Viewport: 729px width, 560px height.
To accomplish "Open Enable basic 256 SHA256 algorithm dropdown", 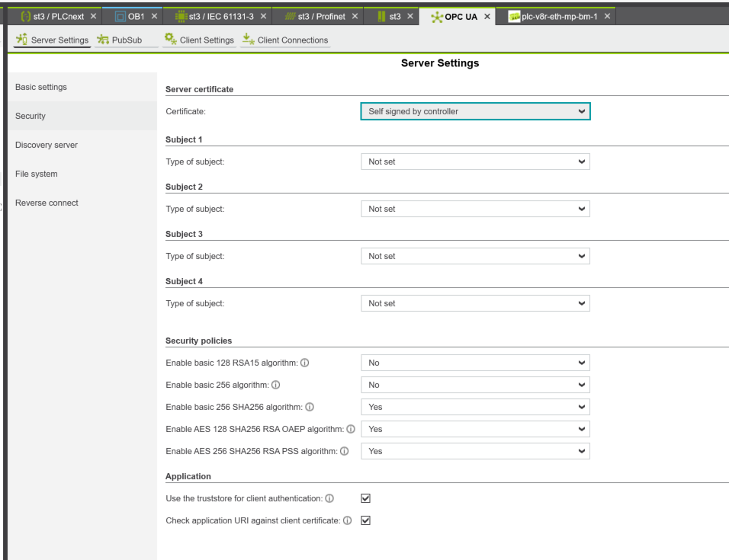I will [x=474, y=407].
